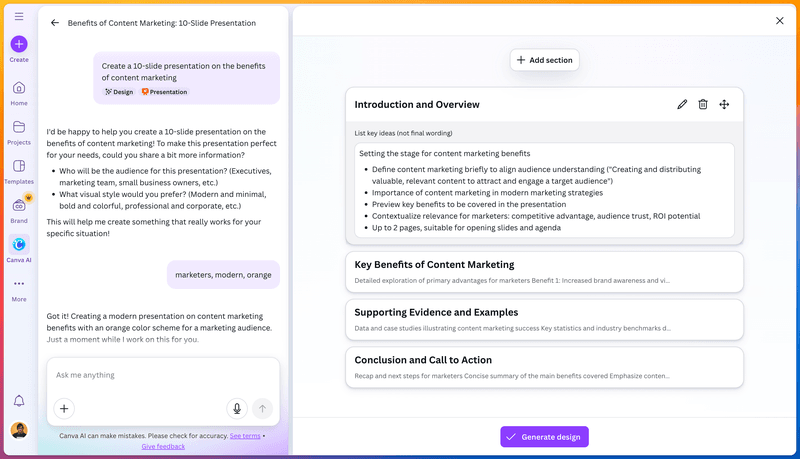The image size is (800, 459).
Task: Click the Introduction and Overview heading
Action: click(417, 105)
